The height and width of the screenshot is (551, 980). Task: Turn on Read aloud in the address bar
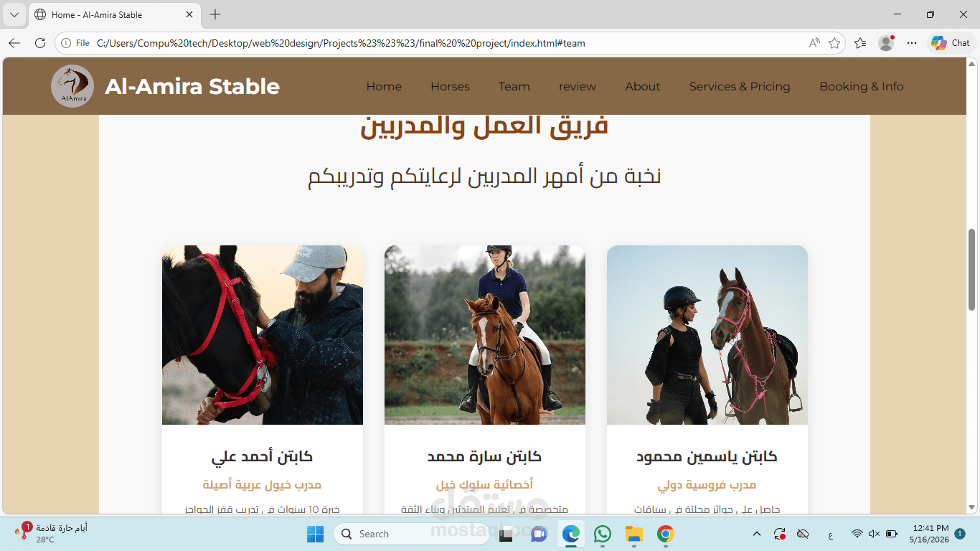[x=814, y=43]
